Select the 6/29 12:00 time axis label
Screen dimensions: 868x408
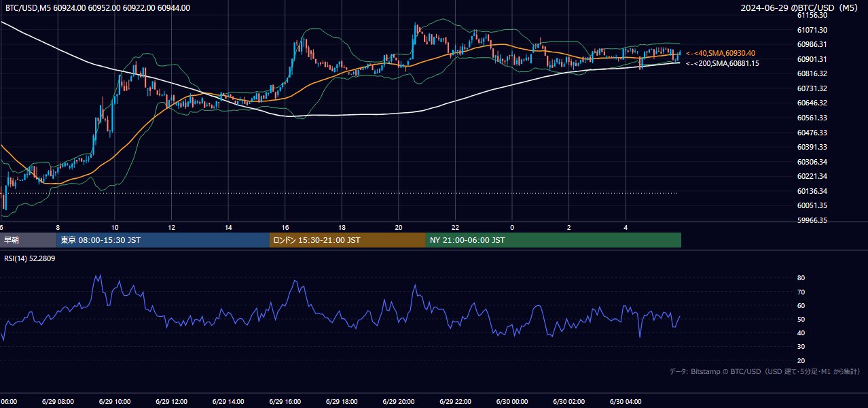pos(171,402)
